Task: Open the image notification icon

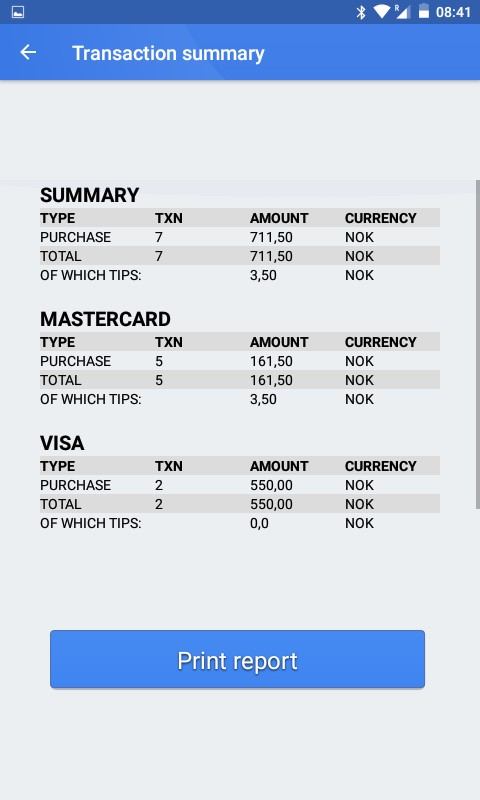Action: (18, 12)
